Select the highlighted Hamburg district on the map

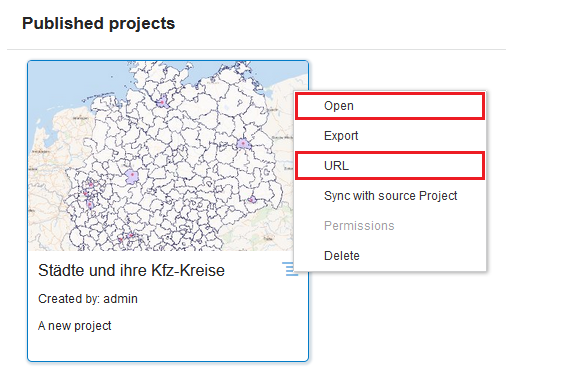(162, 102)
